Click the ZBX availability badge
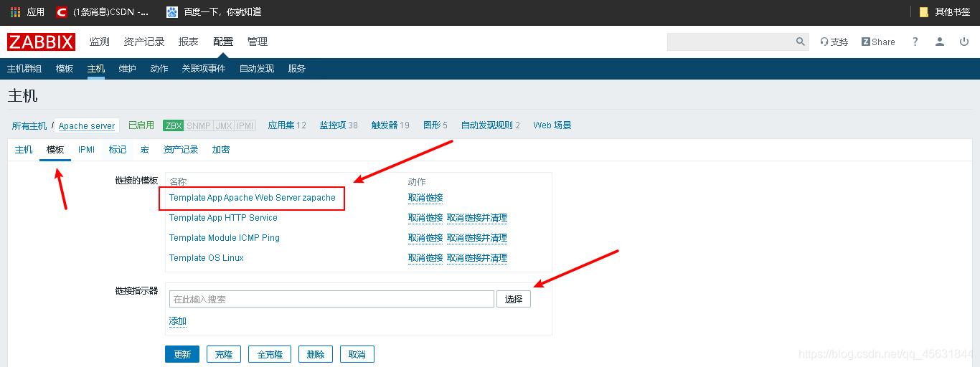Screen dimensions: 980x367 tap(174, 125)
